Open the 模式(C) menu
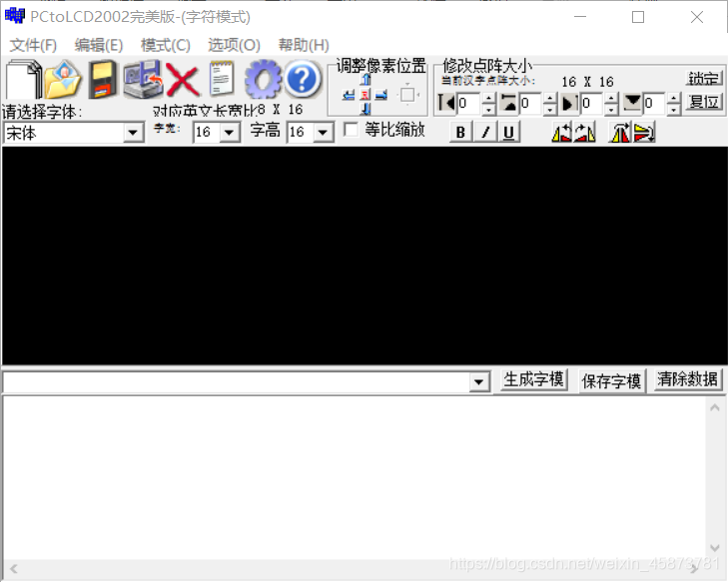Viewport: 728px width, 582px height. pyautogui.click(x=166, y=45)
